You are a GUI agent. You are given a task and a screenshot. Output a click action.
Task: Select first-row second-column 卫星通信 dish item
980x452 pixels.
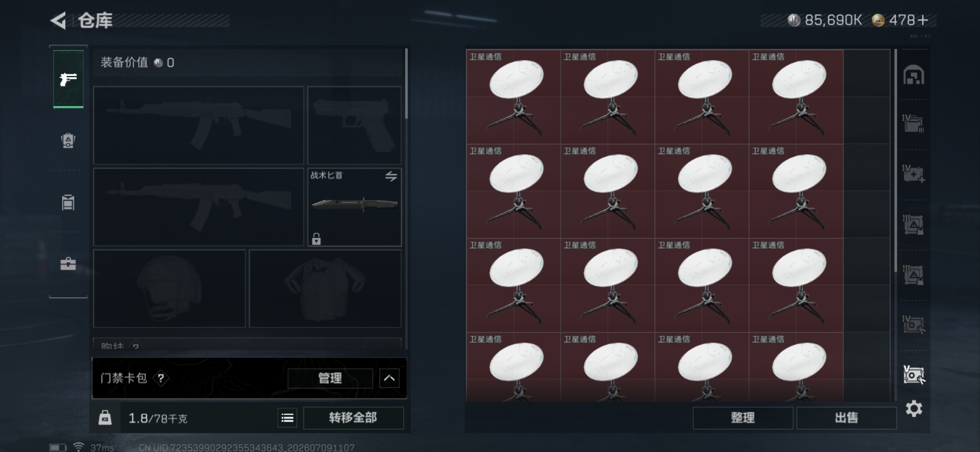(608, 97)
